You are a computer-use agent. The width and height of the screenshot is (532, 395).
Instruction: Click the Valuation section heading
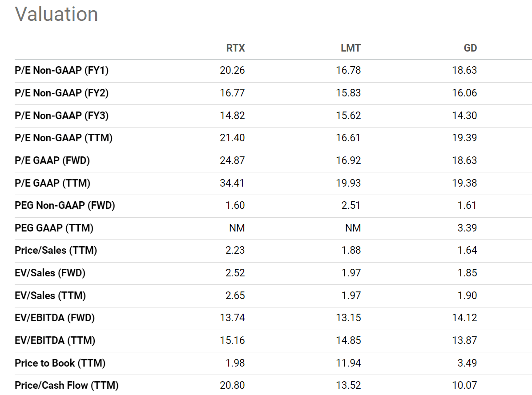click(x=56, y=14)
